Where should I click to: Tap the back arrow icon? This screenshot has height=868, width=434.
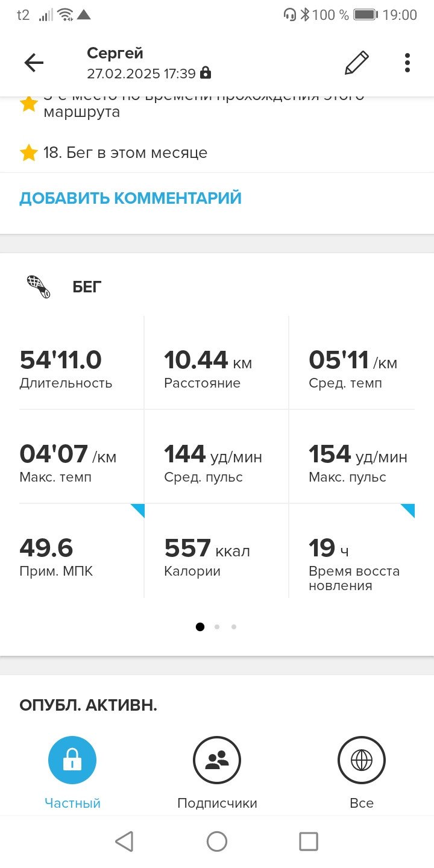pyautogui.click(x=34, y=63)
